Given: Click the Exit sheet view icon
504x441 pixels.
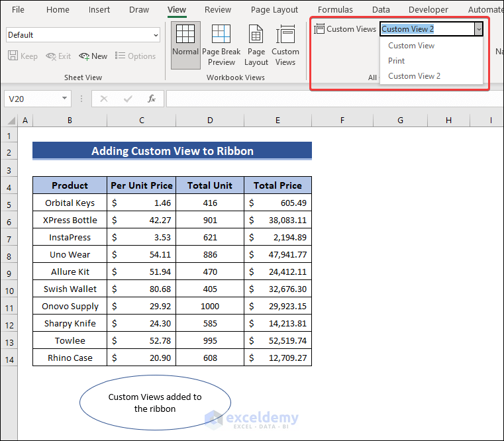Looking at the screenshot, I should click(51, 56).
